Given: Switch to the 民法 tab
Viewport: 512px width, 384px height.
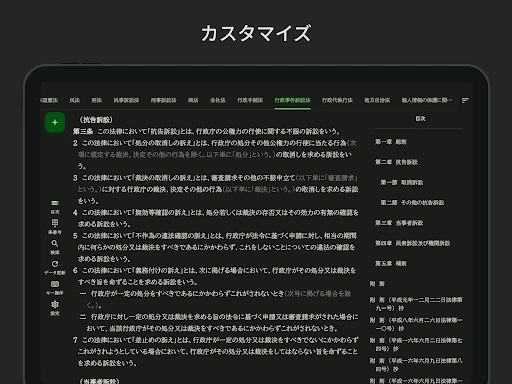Looking at the screenshot, I should 74,100.
